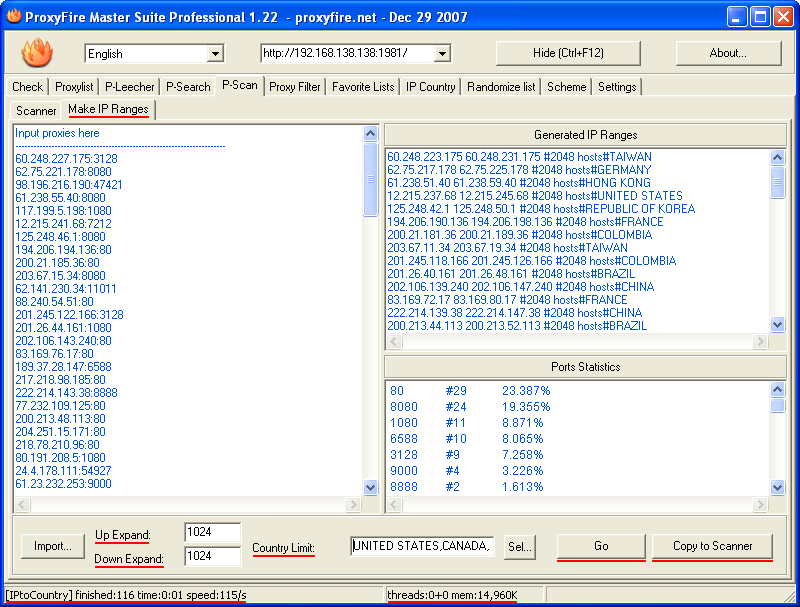Switch to the Proxylist tab

tap(74, 87)
